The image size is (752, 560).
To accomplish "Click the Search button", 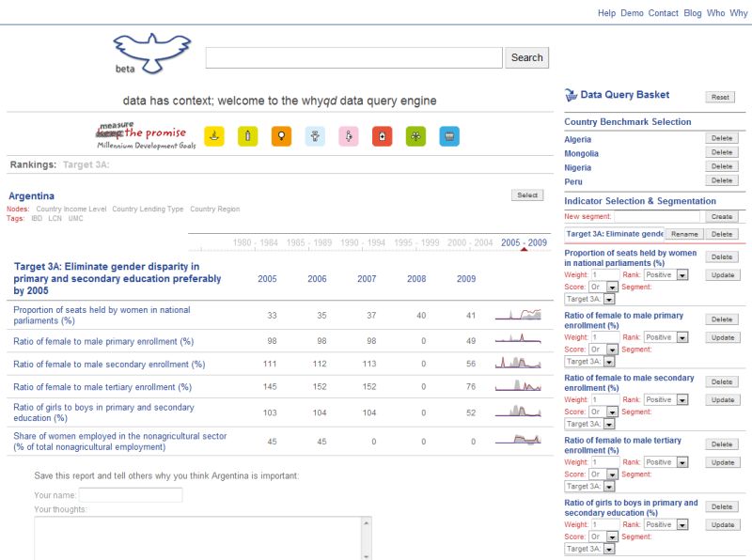I will tap(526, 57).
